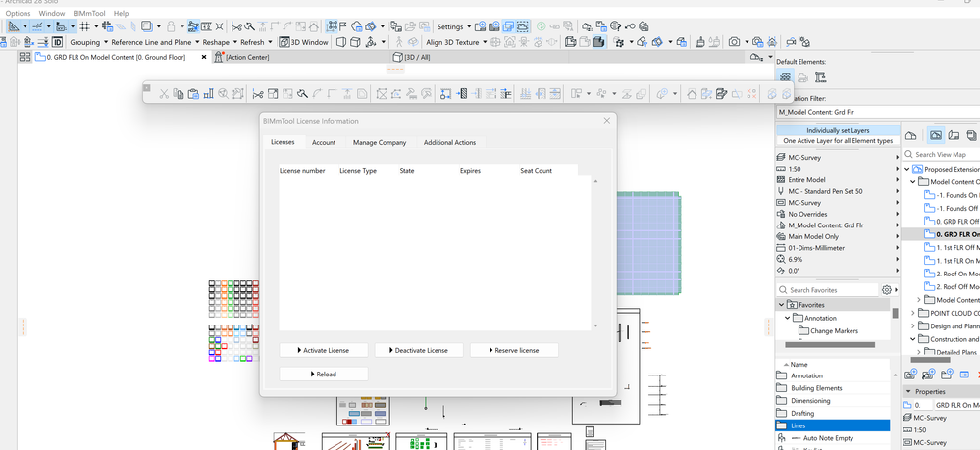This screenshot has width=980, height=450.
Task: Click the scissors split icon in floating toolbar
Action: point(258,94)
